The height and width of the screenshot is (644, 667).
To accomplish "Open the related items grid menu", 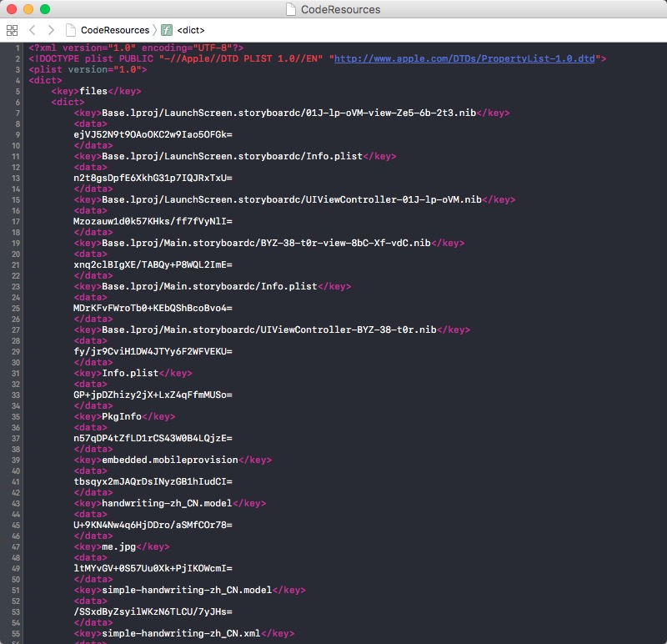I will [x=12, y=30].
